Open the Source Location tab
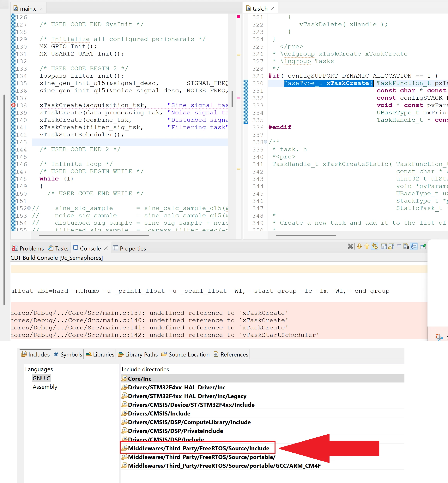The image size is (448, 483). pos(185,354)
